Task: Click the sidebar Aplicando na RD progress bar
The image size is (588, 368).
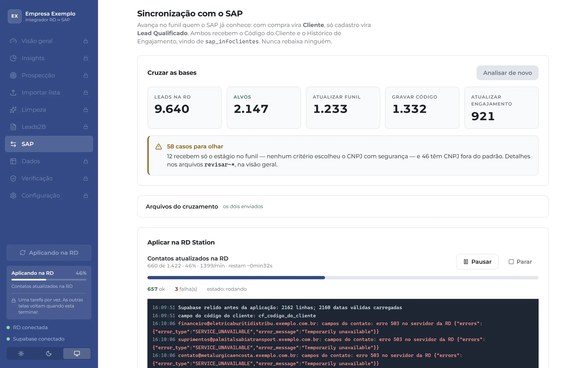Action: pos(49,280)
